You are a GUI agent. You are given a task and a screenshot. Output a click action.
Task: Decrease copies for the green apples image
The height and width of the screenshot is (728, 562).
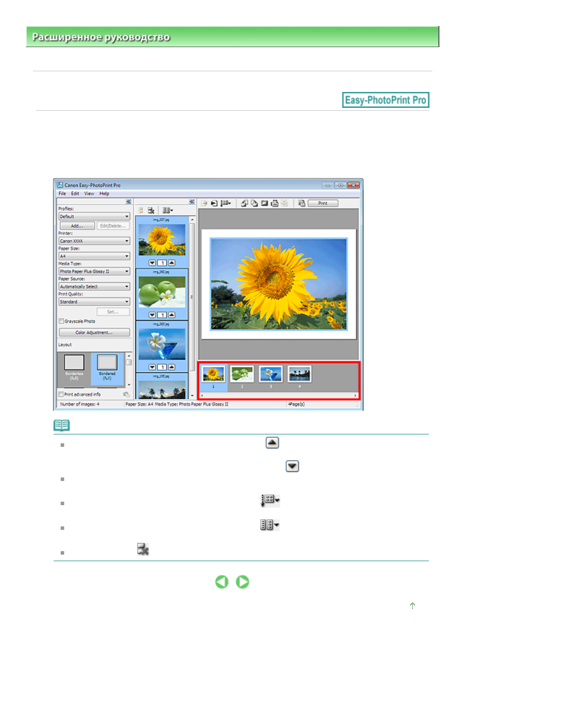152,315
